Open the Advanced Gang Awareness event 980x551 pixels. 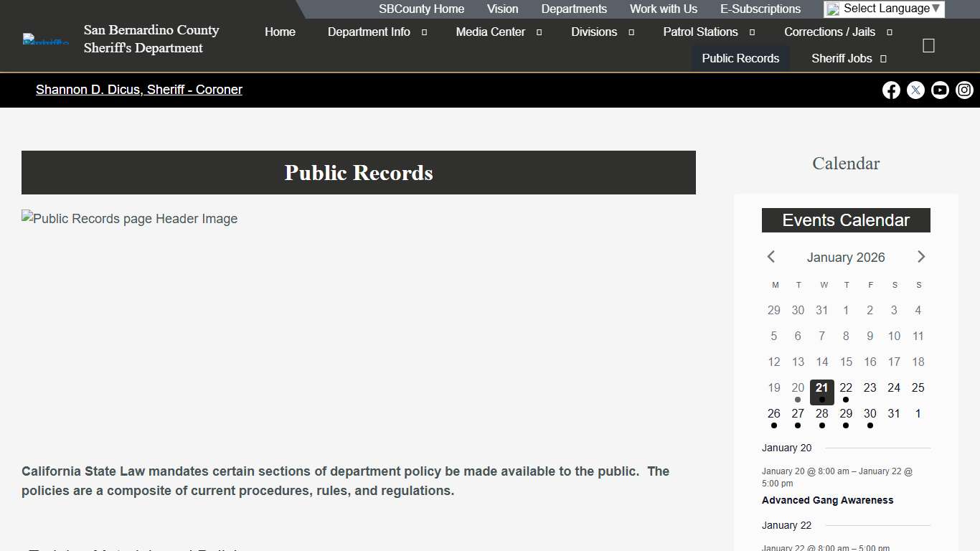[x=828, y=500]
